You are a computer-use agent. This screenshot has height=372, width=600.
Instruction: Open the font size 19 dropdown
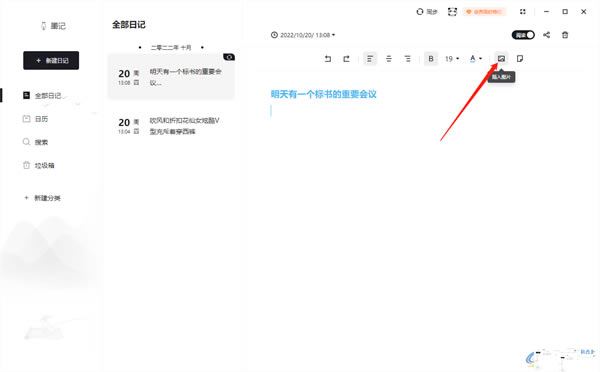(452, 59)
